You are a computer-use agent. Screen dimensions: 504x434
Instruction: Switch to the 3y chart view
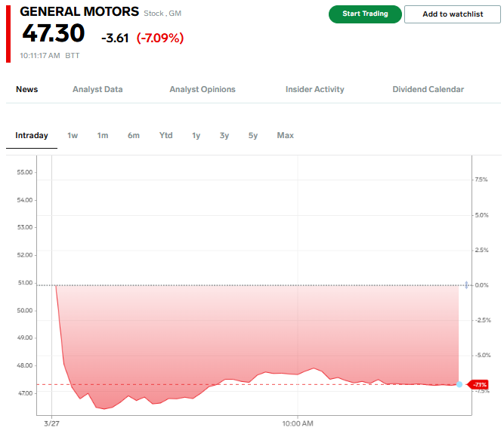pos(224,135)
